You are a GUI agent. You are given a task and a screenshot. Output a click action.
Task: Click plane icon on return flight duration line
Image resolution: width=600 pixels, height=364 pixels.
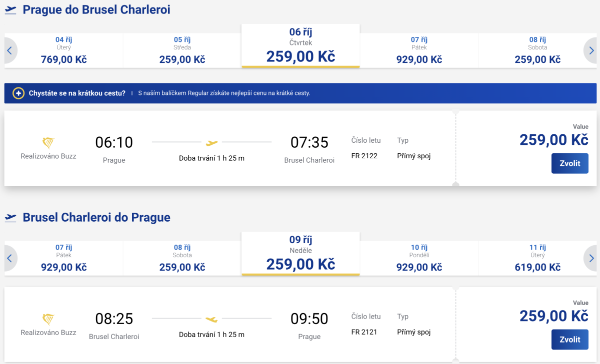coord(212,319)
